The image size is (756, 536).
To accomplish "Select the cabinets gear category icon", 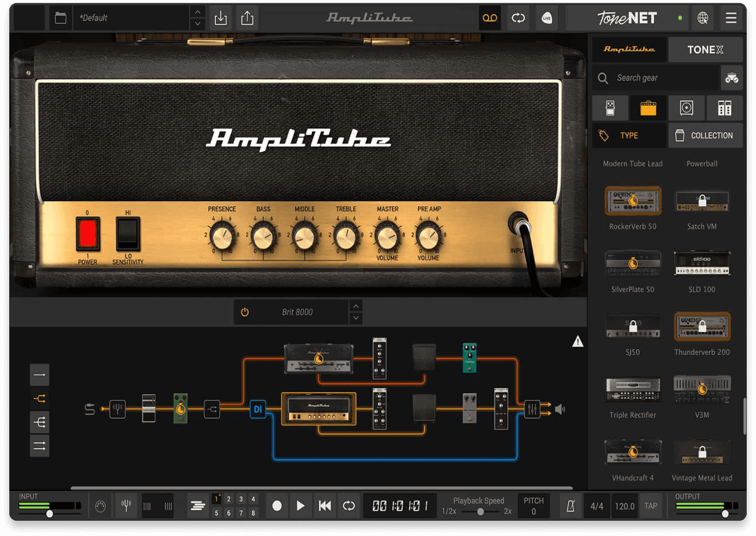I will click(687, 108).
